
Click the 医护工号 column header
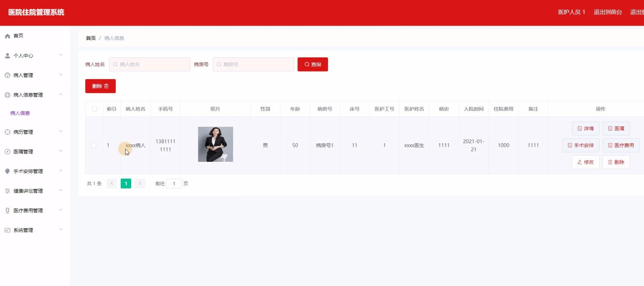[384, 109]
